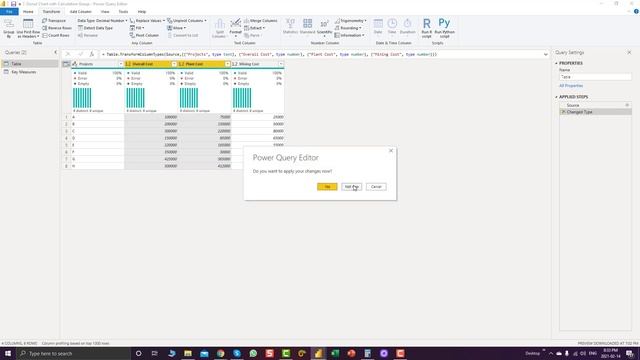Image resolution: width=640 pixels, height=360 pixels.
Task: Switch to the Add Column tab
Action: click(x=81, y=11)
